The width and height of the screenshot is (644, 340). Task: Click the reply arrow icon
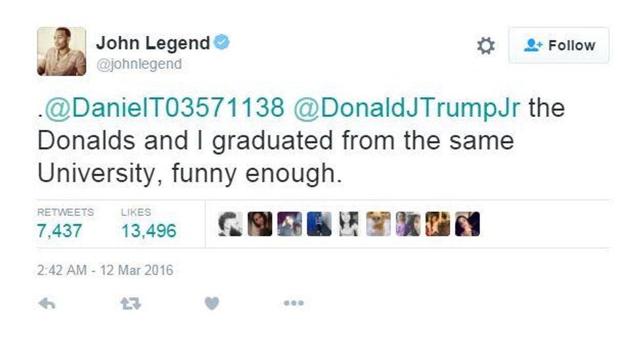pos(47,303)
